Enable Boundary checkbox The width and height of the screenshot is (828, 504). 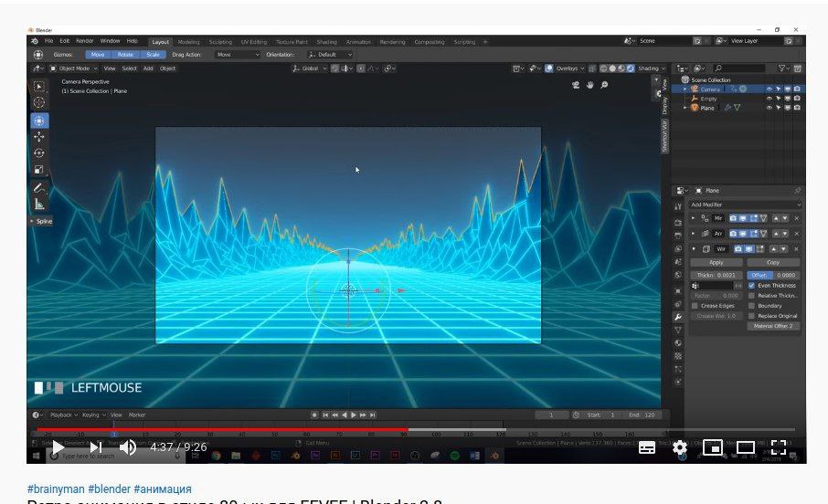[751, 306]
